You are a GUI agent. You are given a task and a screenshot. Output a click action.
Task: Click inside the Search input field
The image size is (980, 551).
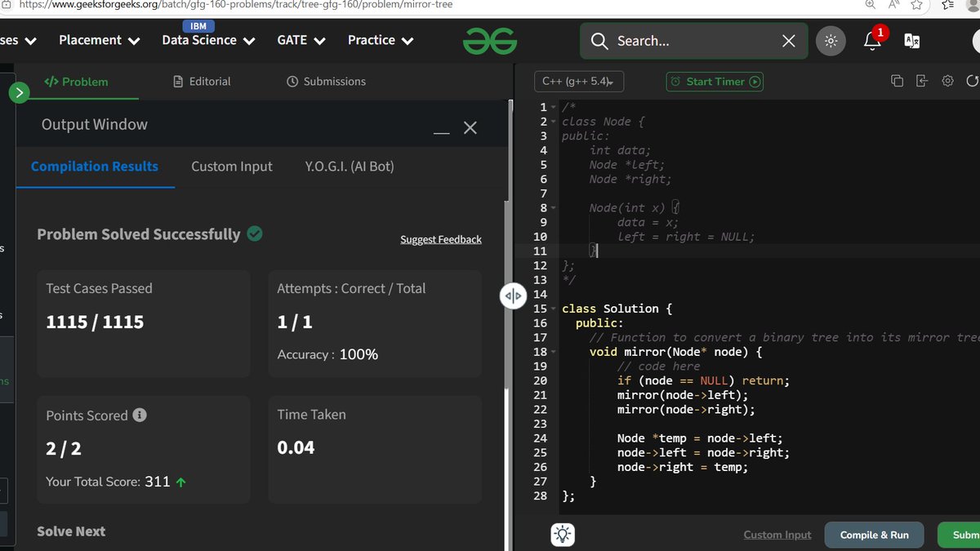[694, 41]
